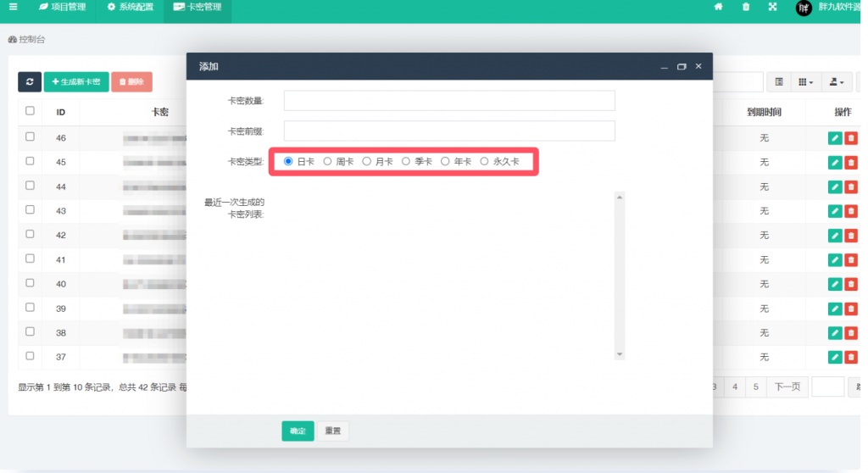Viewport: 868px width, 473px height.
Task: Select the 季卡 radio option
Action: click(x=406, y=161)
